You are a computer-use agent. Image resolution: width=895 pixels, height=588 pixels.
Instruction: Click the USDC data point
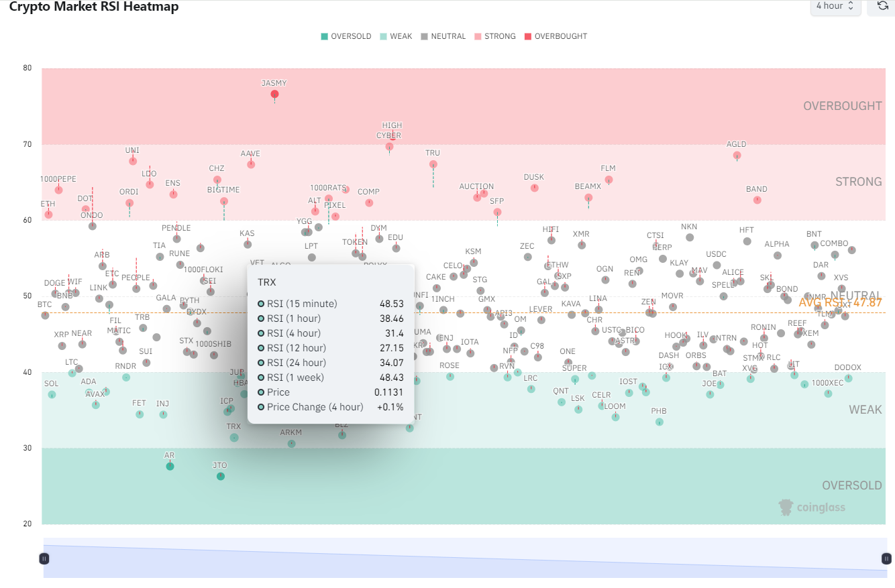[x=717, y=265]
